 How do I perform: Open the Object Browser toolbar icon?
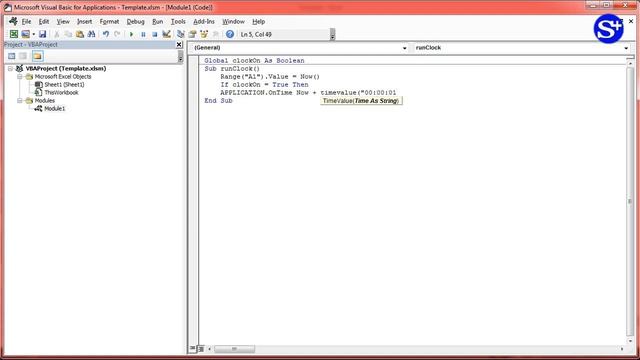[x=204, y=34]
